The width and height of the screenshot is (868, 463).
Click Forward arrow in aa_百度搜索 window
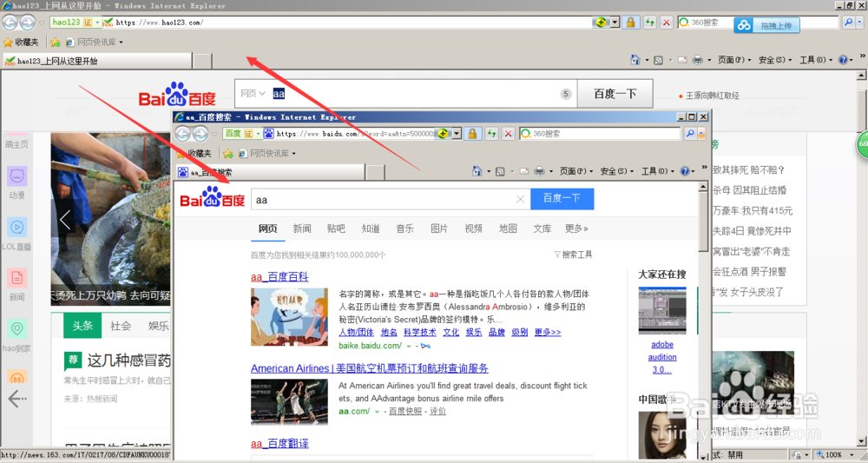[x=201, y=134]
